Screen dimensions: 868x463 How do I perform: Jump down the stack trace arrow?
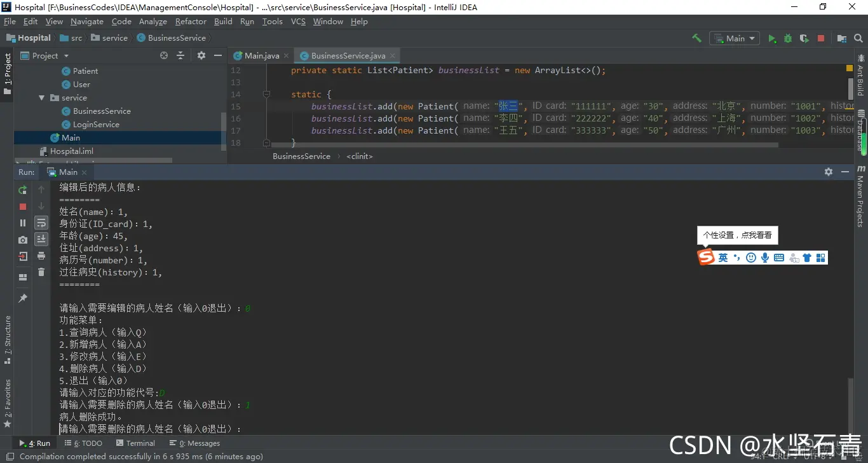tap(41, 206)
